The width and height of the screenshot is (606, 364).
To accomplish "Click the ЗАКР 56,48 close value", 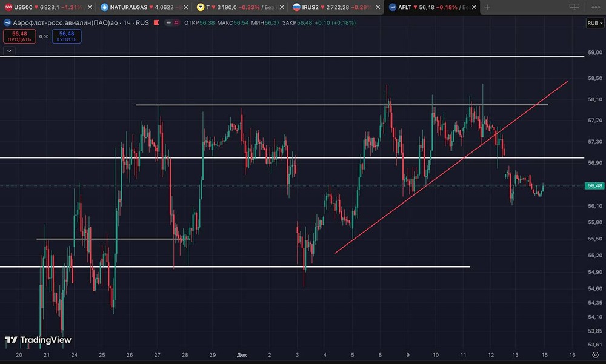I will [297, 23].
